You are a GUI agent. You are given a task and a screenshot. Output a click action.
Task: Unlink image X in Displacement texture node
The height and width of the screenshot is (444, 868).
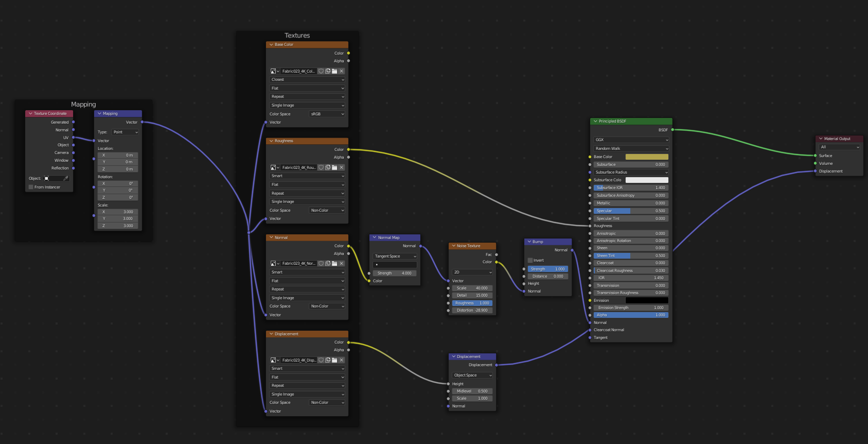coord(341,360)
